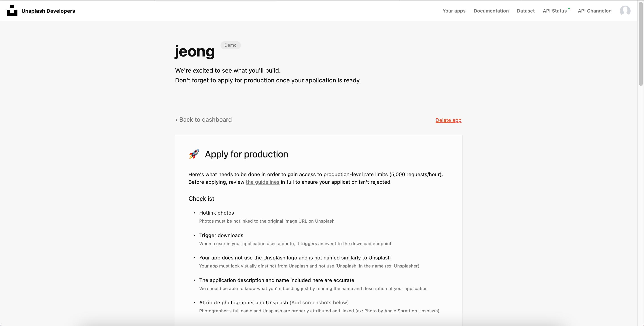644x326 pixels.
Task: Click the Hotlink photos checklist item
Action: point(216,213)
